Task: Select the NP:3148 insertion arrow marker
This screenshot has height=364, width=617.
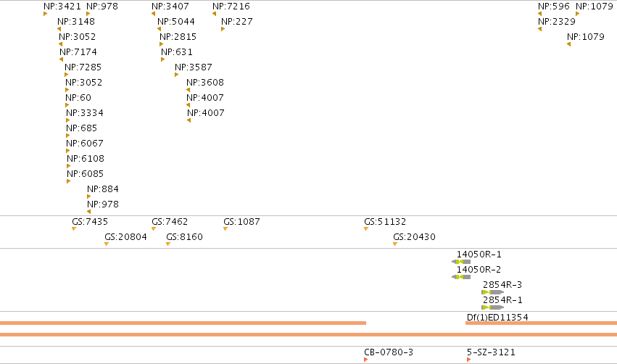Action: pos(59,29)
